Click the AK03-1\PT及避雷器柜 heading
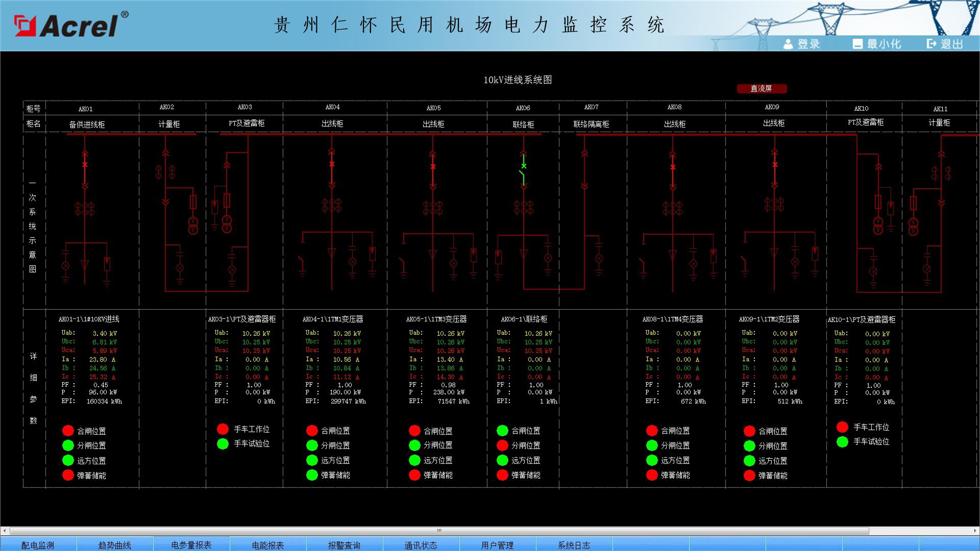This screenshot has width=980, height=551. pyautogui.click(x=242, y=319)
